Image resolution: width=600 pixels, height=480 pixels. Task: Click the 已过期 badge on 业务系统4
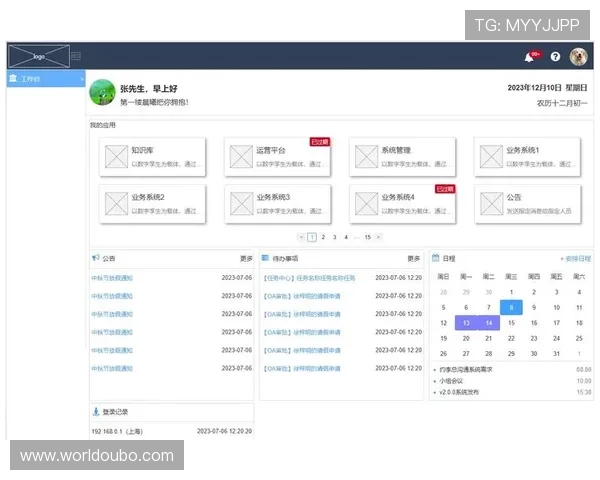[x=445, y=189]
